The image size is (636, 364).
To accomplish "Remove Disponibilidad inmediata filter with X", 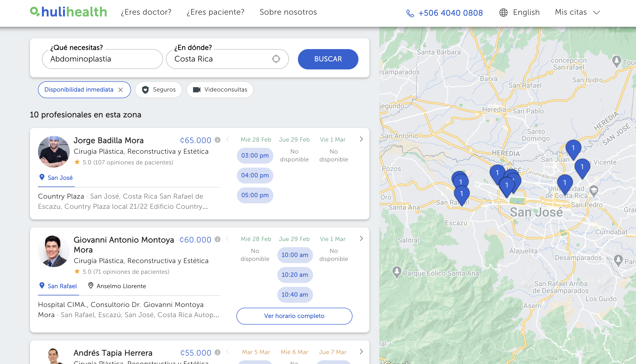I will coord(121,90).
